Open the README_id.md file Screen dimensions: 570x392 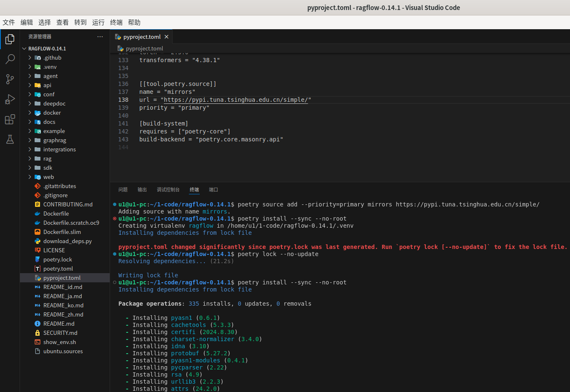(x=63, y=287)
